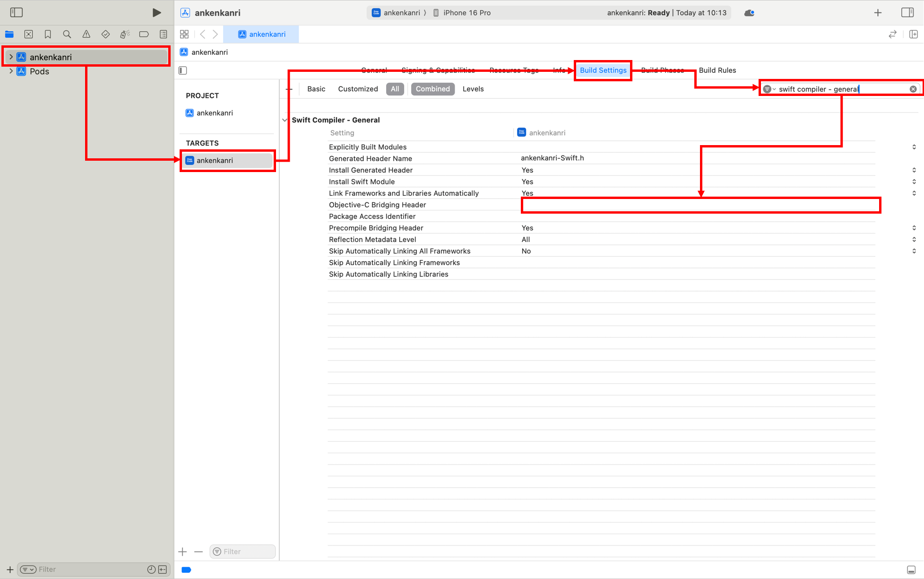Show All build settings
Image resolution: width=924 pixels, height=579 pixels.
(395, 89)
